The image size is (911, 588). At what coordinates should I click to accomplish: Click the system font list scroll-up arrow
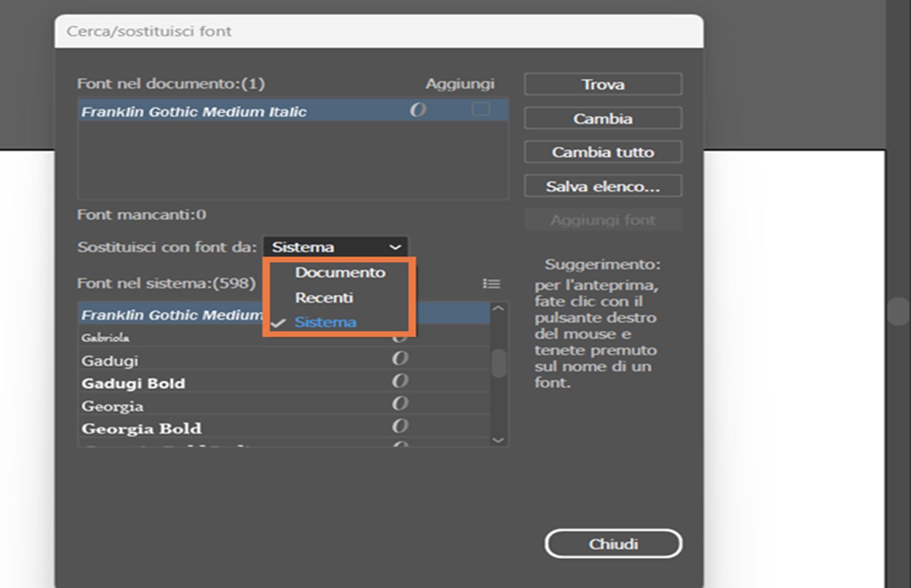coord(498,309)
